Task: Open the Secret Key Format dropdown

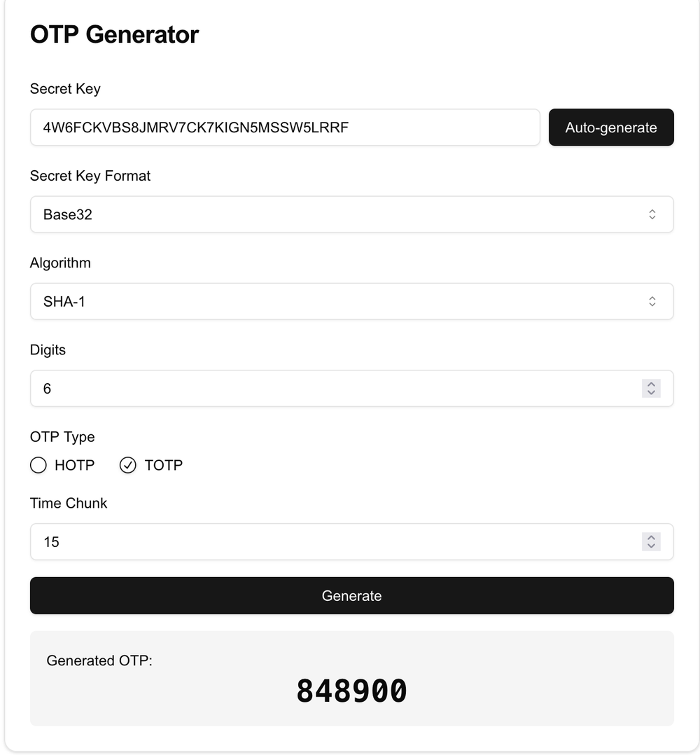Action: tap(351, 214)
